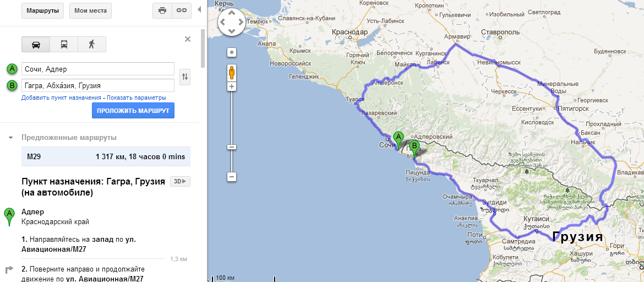Viewport: 644px width, 282px height.
Task: Pan the map down arrow
Action: point(232,31)
